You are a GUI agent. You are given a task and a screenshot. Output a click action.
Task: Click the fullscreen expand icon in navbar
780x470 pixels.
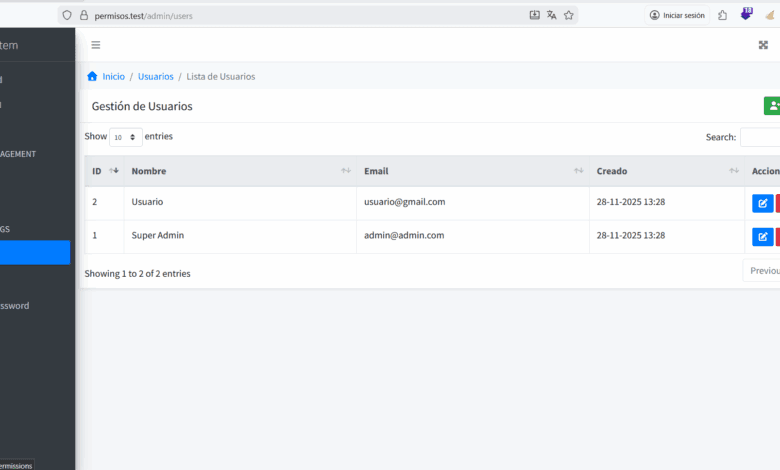pyautogui.click(x=764, y=45)
